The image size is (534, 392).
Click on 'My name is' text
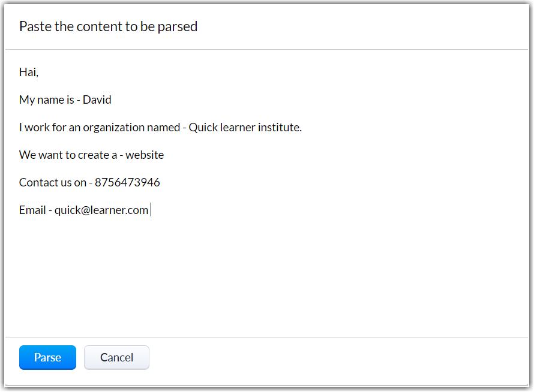pos(46,100)
